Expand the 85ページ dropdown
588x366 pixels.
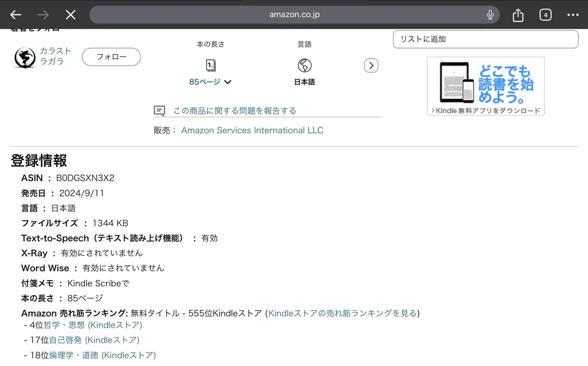[210, 82]
